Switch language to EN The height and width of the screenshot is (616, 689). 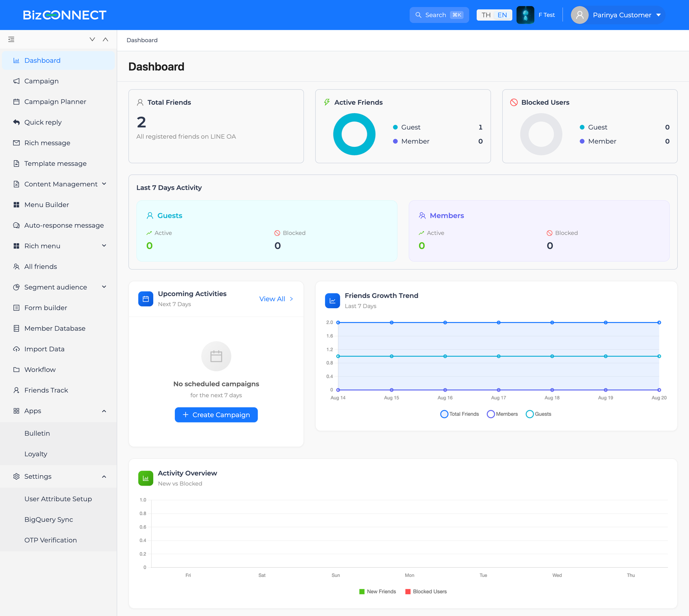point(503,15)
